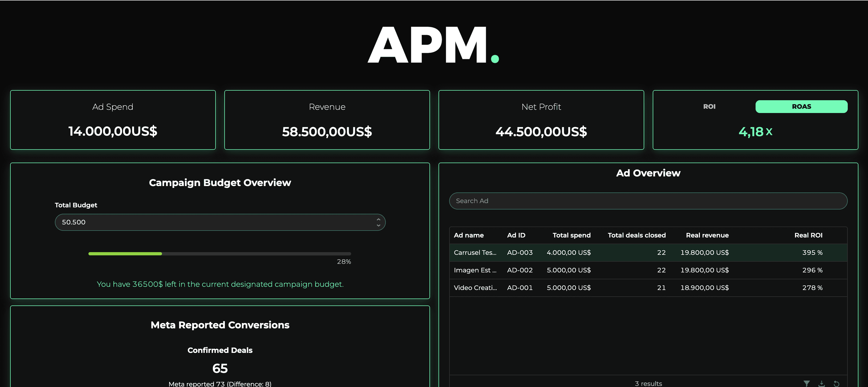Open the Video Creati... AD-001 row
The width and height of the screenshot is (868, 387).
475,288
